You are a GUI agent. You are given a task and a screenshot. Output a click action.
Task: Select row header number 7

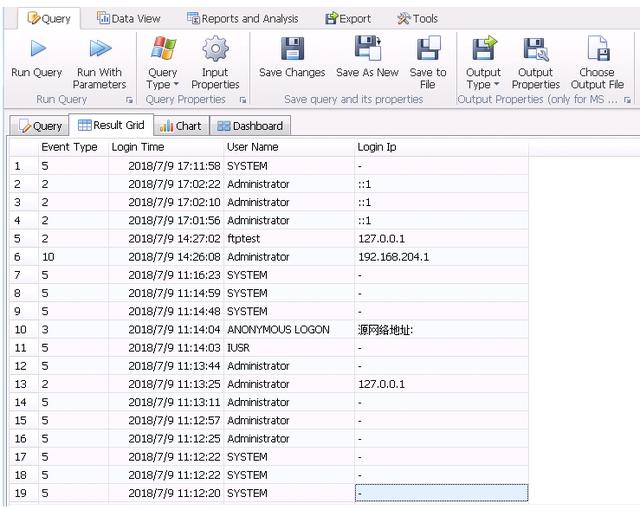coord(24,275)
